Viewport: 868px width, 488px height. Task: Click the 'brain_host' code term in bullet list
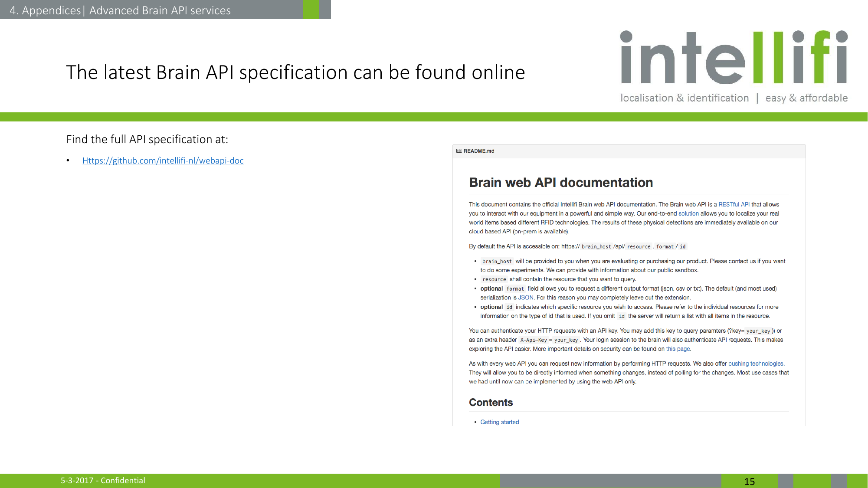point(497,261)
